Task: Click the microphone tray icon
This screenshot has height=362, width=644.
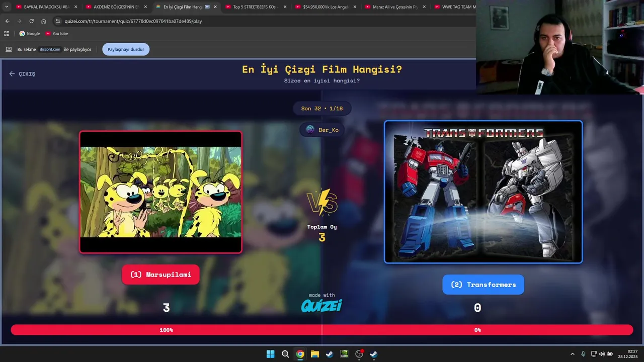Action: click(x=583, y=354)
